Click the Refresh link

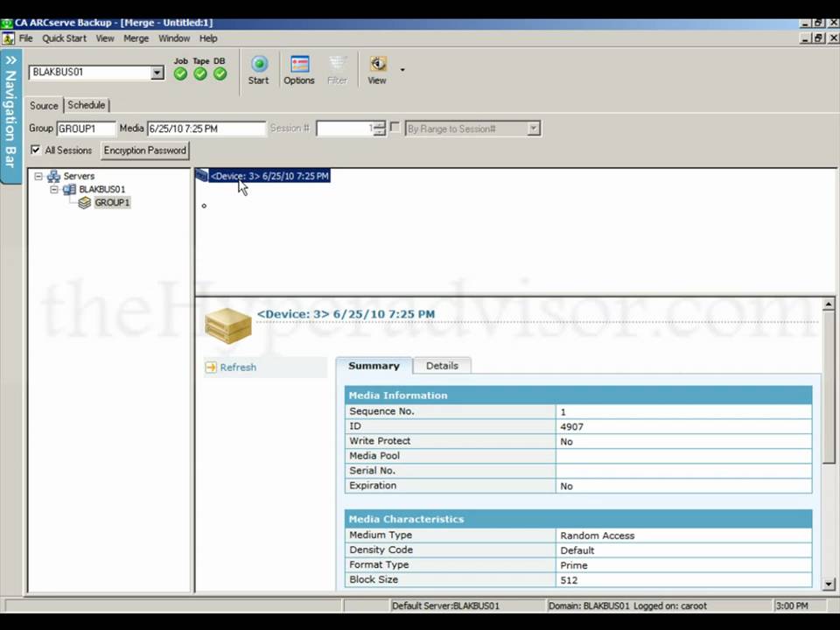(x=238, y=367)
